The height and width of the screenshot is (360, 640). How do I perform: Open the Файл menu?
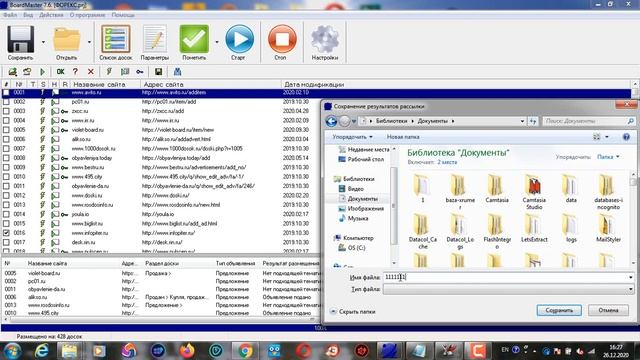(10, 15)
